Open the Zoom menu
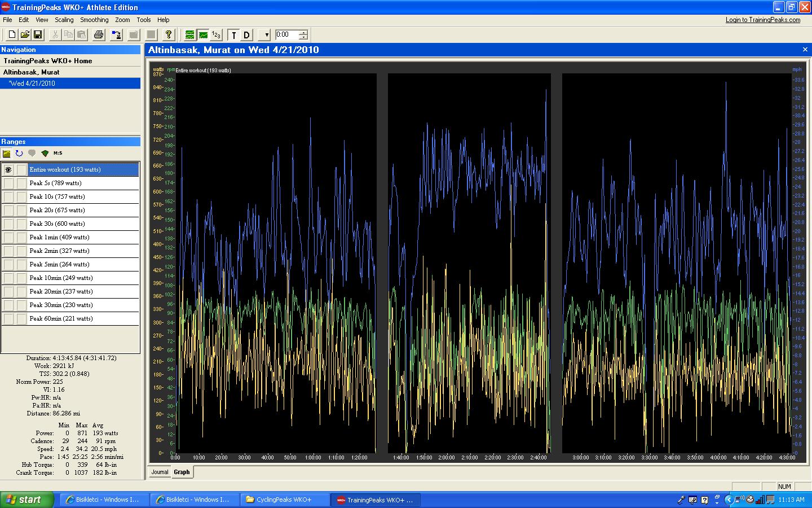 click(x=122, y=20)
